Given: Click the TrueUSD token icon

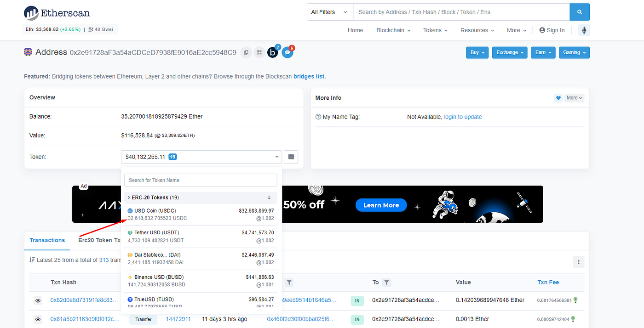Looking at the screenshot, I should pyautogui.click(x=130, y=300).
